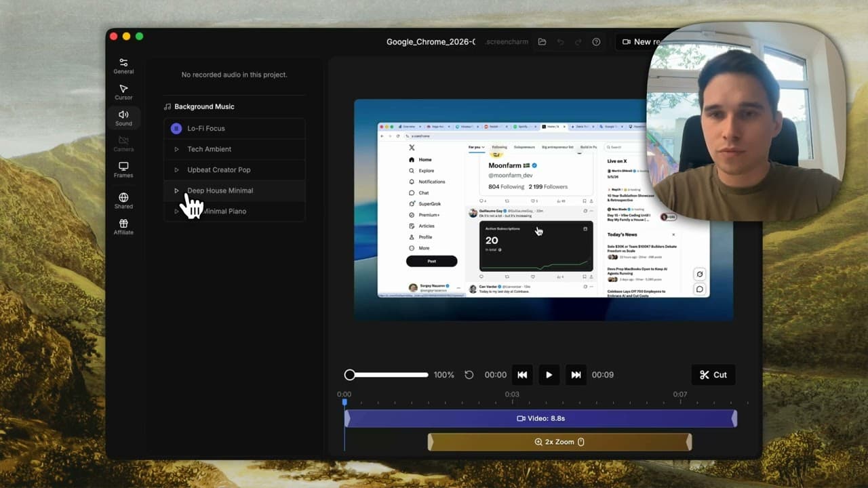Select the Video 8.8s timeline clip
This screenshot has height=488, width=868.
click(540, 418)
